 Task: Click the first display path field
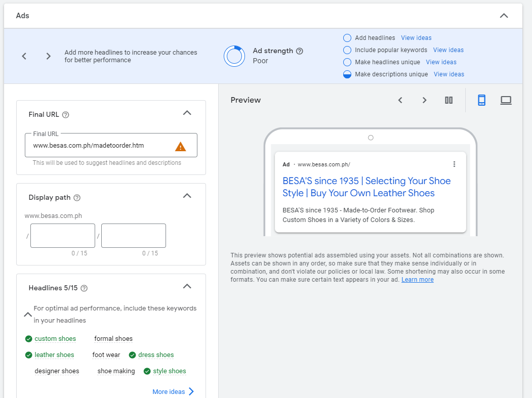click(63, 236)
